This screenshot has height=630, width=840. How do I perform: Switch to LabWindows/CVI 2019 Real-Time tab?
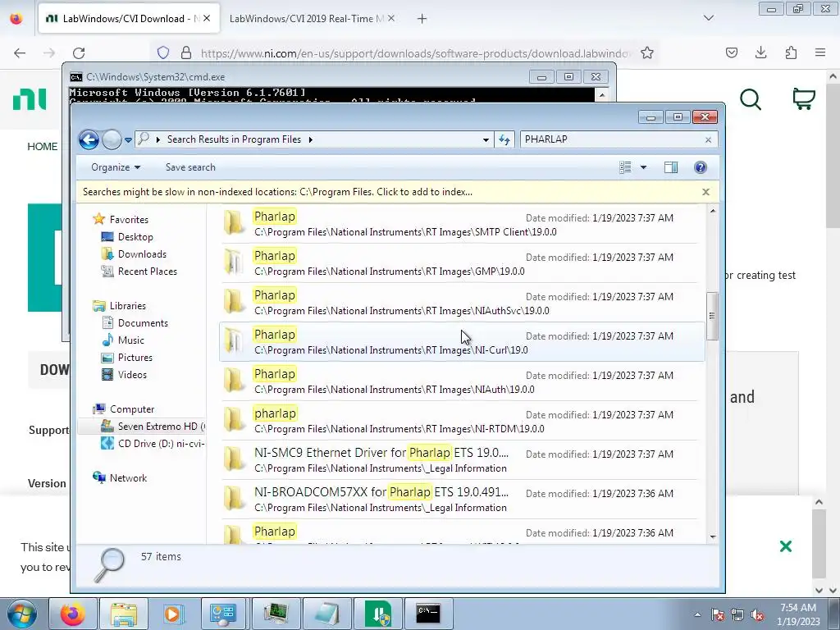click(x=313, y=19)
